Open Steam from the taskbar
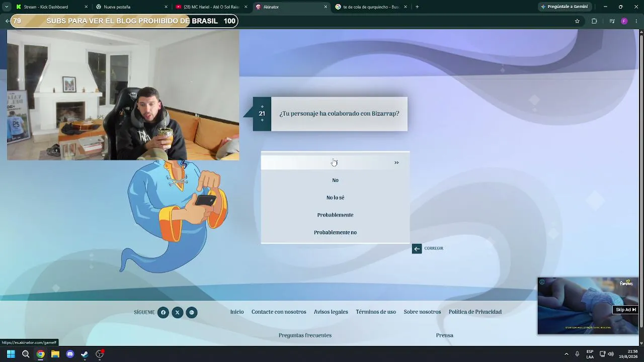 coord(85,354)
